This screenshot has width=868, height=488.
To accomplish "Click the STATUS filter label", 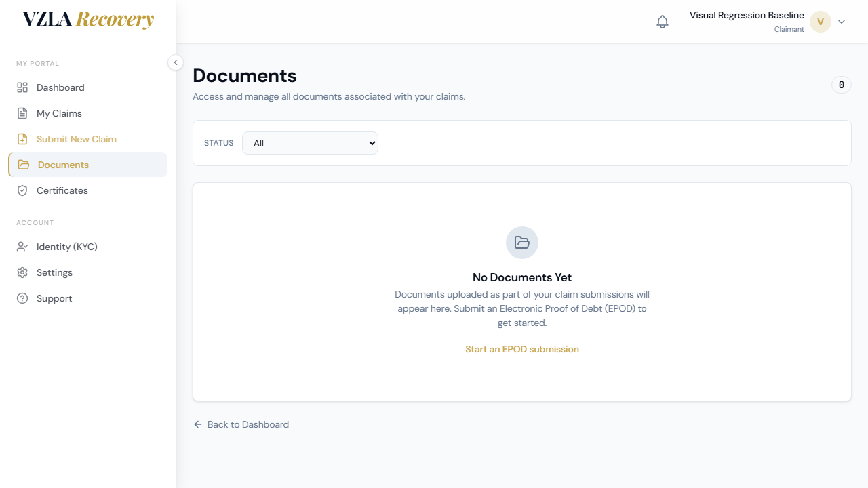I will click(x=218, y=143).
